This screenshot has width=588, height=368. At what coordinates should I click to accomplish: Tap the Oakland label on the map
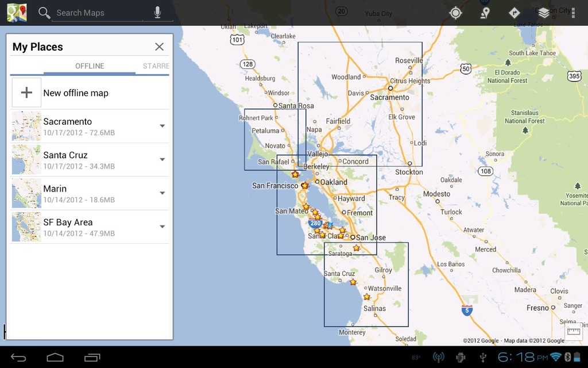point(334,182)
